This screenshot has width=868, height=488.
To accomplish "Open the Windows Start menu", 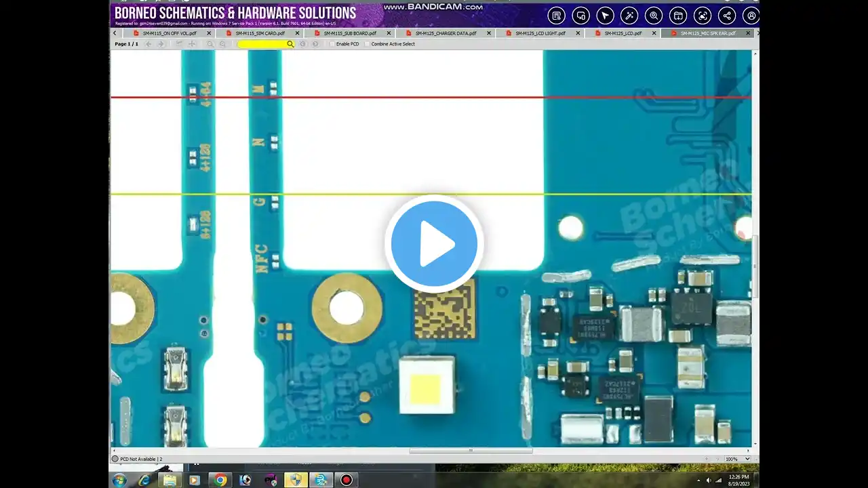I will (x=119, y=480).
